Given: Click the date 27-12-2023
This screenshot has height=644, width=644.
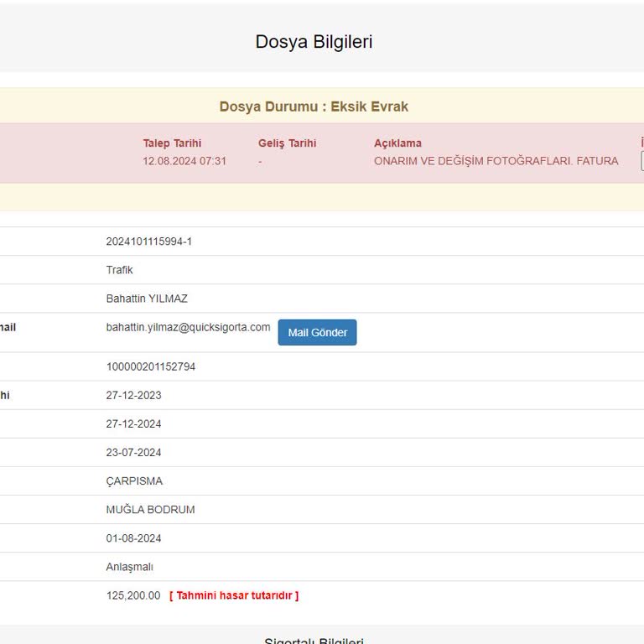Looking at the screenshot, I should pyautogui.click(x=133, y=396).
